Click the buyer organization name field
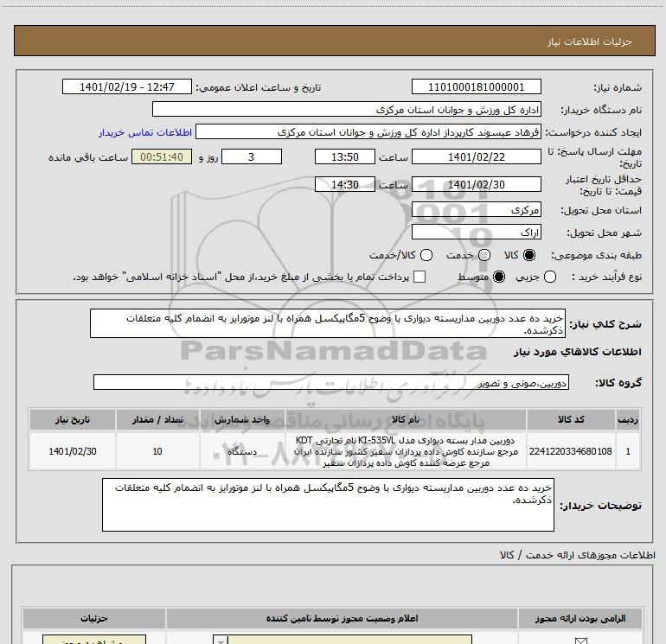The height and width of the screenshot is (644, 666). pos(347,109)
